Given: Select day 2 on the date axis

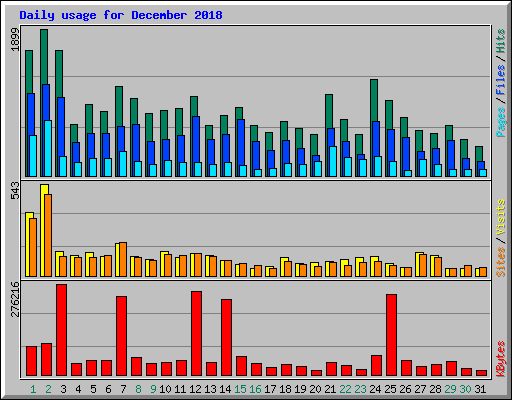Looking at the screenshot, I should [x=48, y=389].
